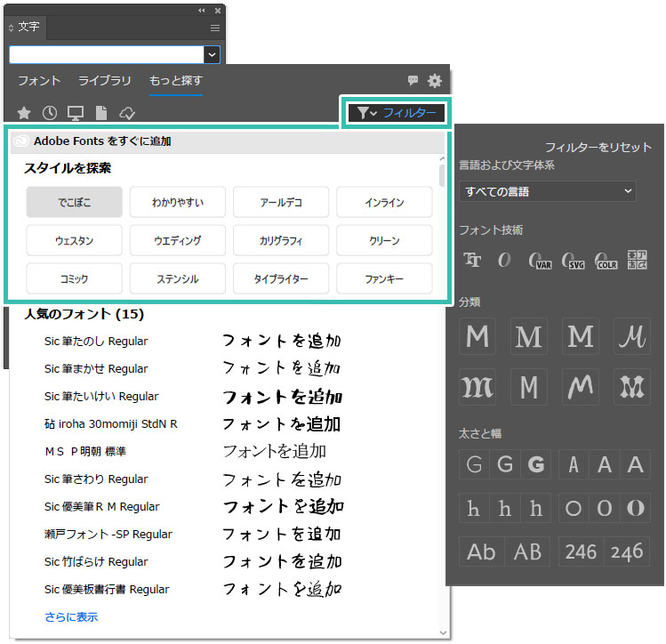Click the でこぼこ style button
The height and width of the screenshot is (644, 666).
[74, 203]
